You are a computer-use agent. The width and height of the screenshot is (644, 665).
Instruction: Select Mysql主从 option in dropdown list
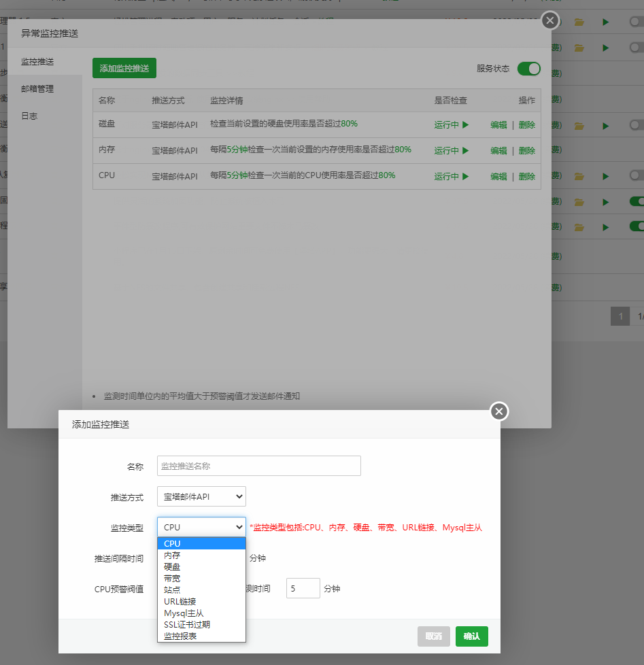[201, 613]
